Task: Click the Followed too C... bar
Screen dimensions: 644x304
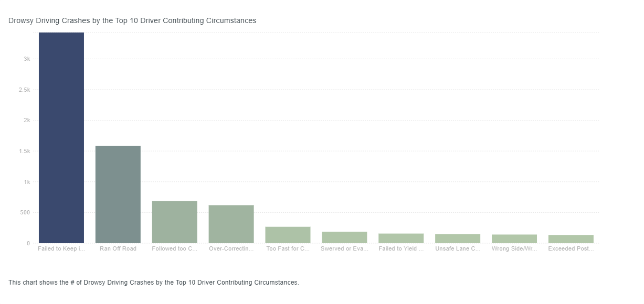Action: (x=175, y=222)
